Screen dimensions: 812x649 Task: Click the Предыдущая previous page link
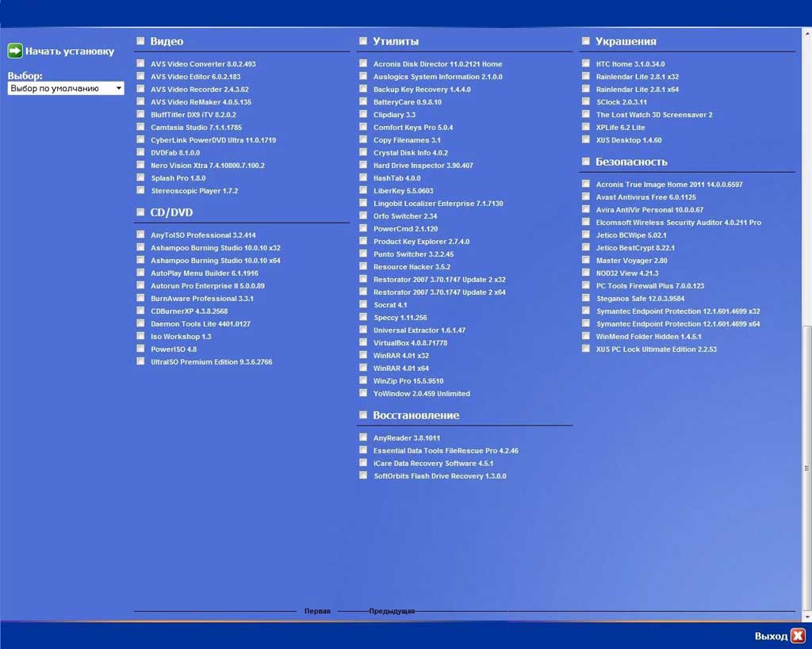[x=392, y=612]
